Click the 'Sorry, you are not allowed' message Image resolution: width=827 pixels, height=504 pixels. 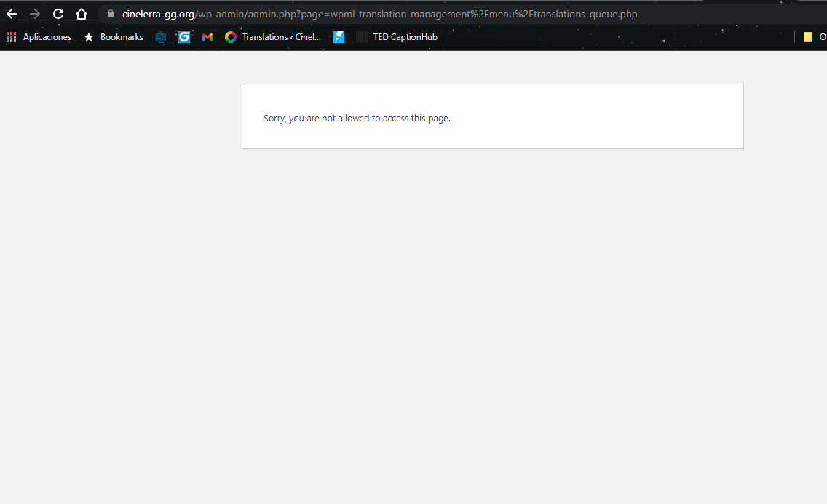[x=357, y=118]
